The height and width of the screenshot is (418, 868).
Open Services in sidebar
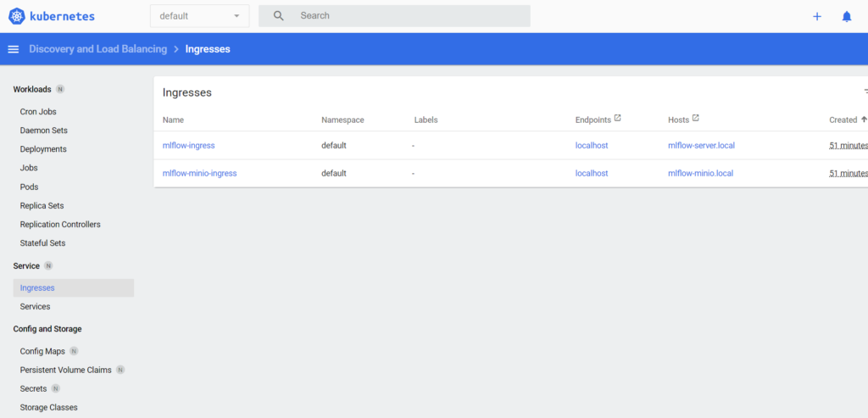pos(35,307)
